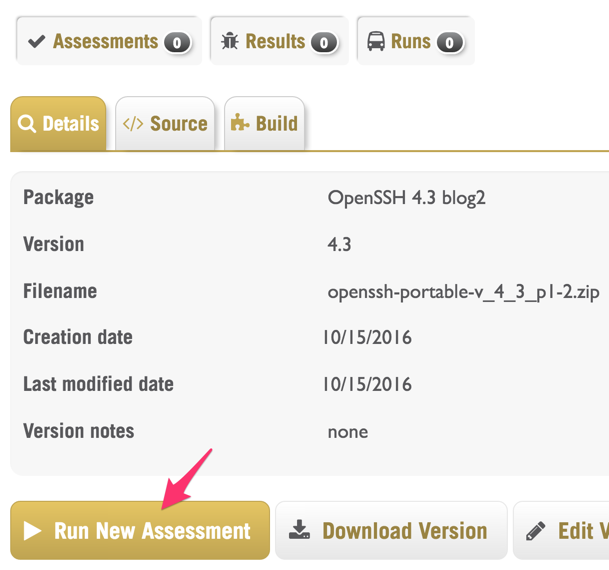Viewport: 609px width, 570px height.
Task: Click the code brackets icon on Source
Action: coord(133,124)
